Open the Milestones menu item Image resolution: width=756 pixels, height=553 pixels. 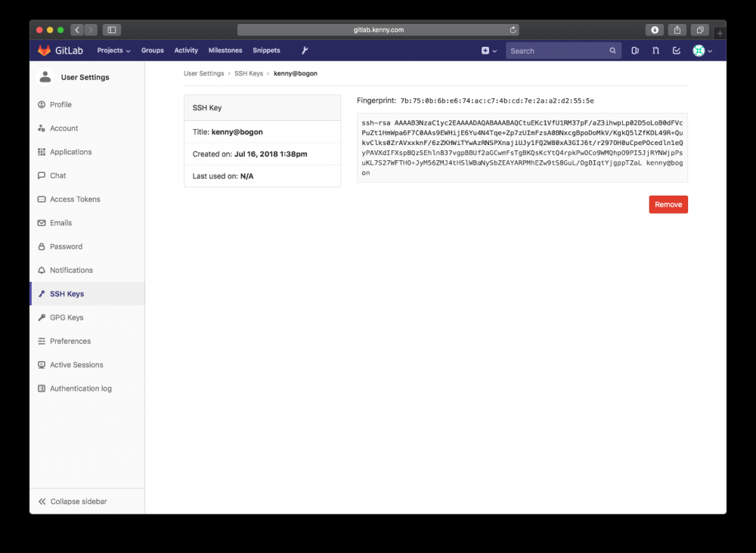[x=225, y=51]
